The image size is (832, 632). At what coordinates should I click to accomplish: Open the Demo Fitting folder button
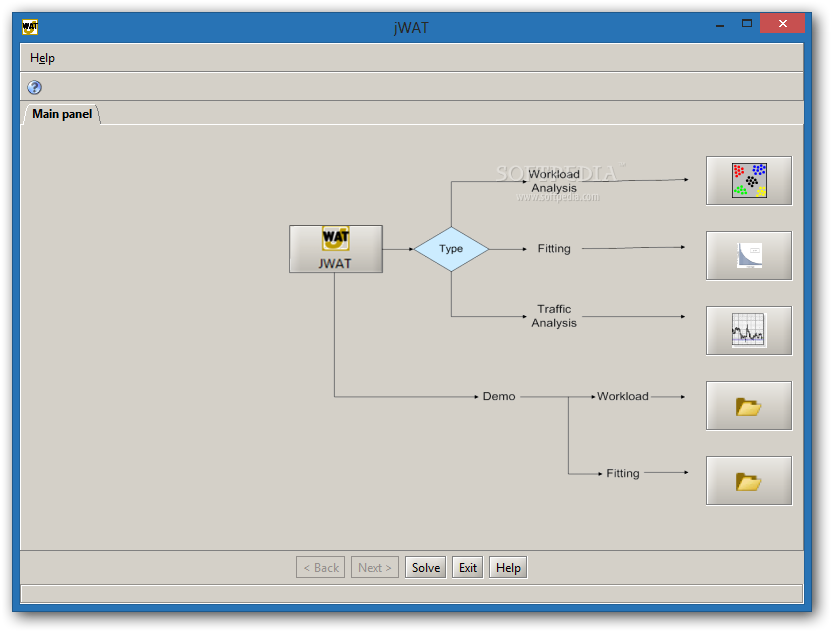pyautogui.click(x=749, y=480)
